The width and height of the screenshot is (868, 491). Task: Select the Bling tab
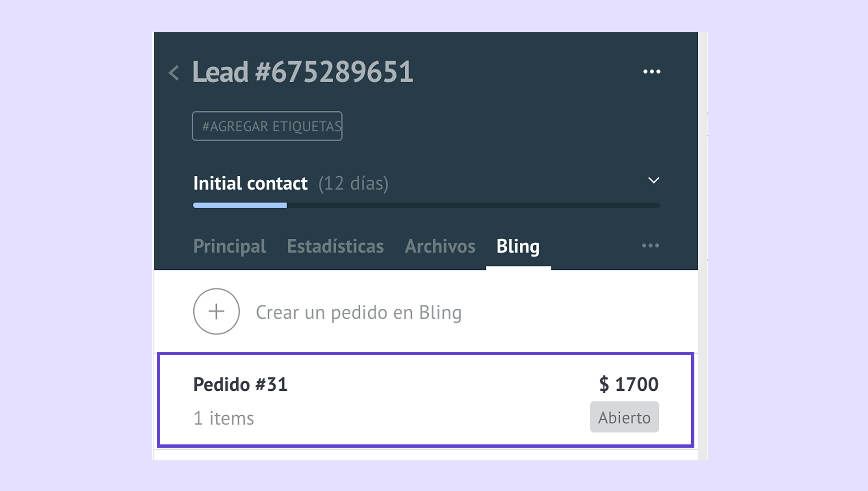point(518,246)
